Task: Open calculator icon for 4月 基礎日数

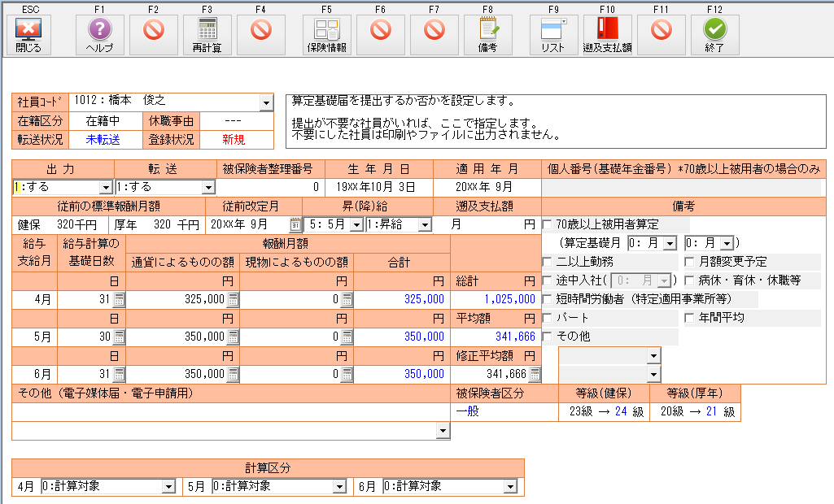Action: coord(119,299)
